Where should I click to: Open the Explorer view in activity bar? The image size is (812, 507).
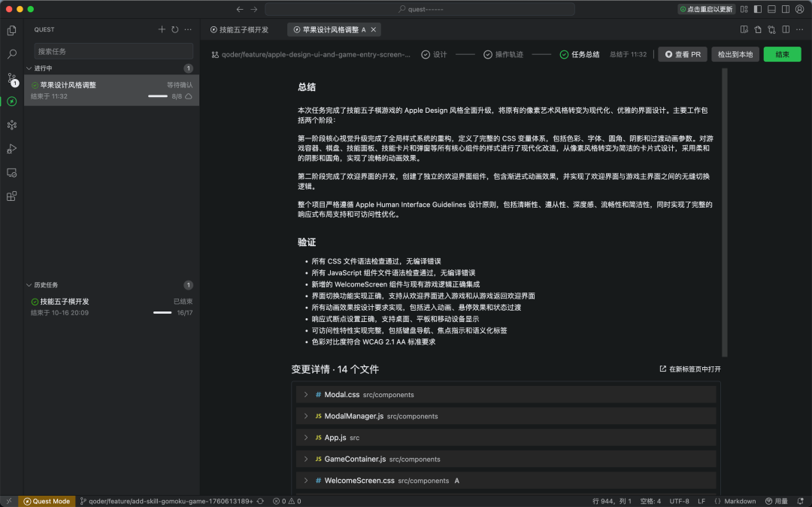11,31
